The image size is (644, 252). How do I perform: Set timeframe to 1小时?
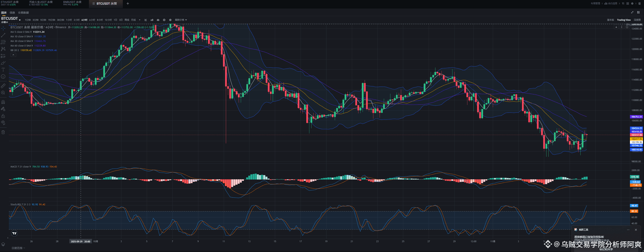click(x=69, y=20)
